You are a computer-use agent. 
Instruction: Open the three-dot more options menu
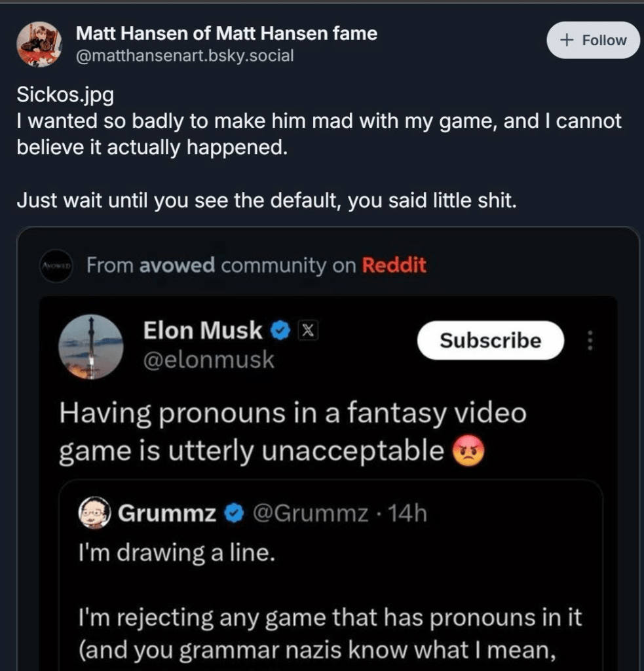click(x=590, y=341)
